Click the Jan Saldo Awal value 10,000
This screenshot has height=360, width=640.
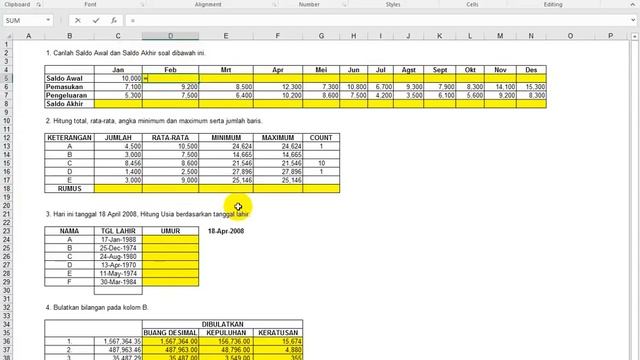pos(118,78)
